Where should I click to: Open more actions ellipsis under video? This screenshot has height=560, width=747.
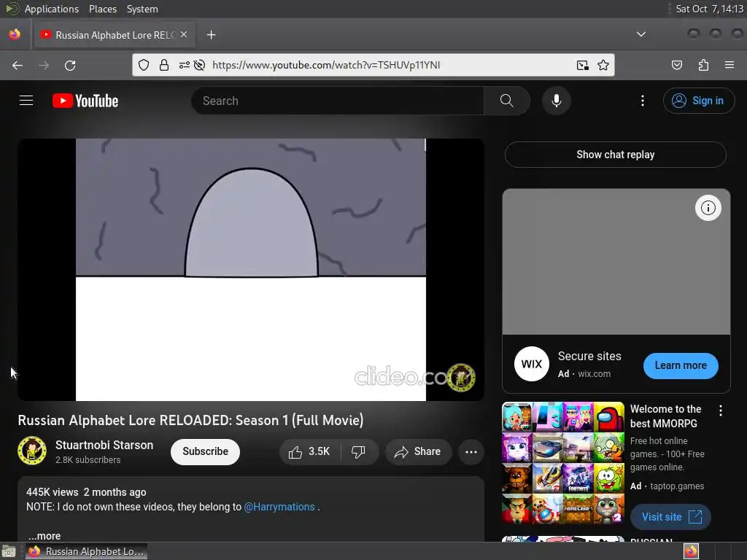point(471,451)
